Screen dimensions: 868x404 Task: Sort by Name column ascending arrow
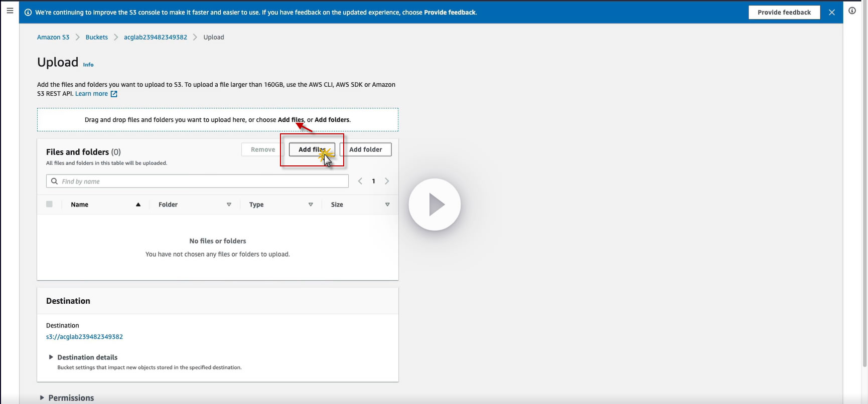point(138,205)
